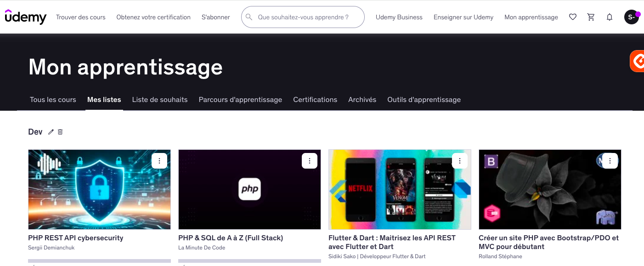Open the Créer un site PHP course thumbnail
Image resolution: width=644 pixels, height=266 pixels.
click(x=550, y=189)
